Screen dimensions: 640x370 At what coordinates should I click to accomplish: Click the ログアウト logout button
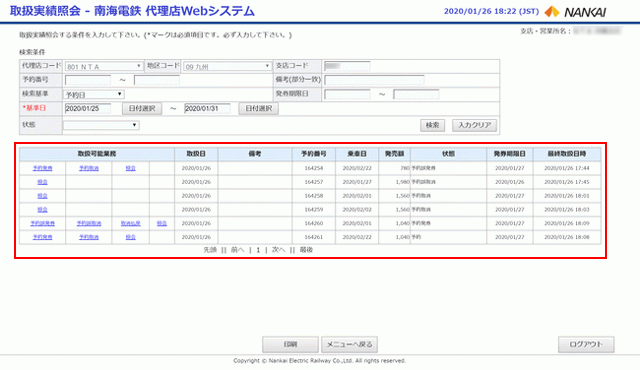586,344
